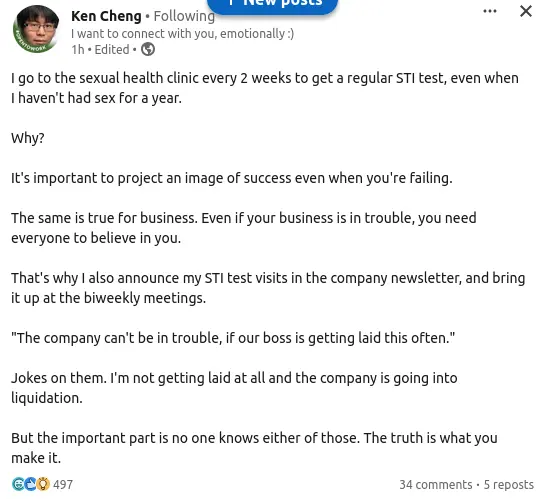Click the 'Why?' line in the post

click(28, 138)
